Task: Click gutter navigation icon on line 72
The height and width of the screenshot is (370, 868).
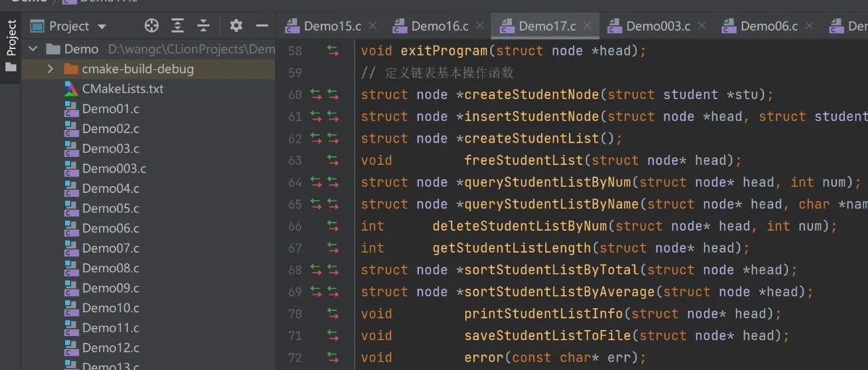Action: 332,357
